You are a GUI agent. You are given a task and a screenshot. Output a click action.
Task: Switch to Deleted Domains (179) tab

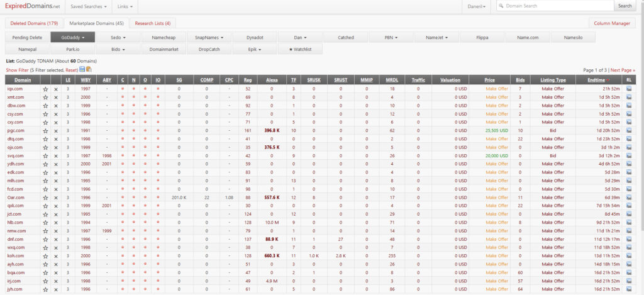click(x=34, y=23)
